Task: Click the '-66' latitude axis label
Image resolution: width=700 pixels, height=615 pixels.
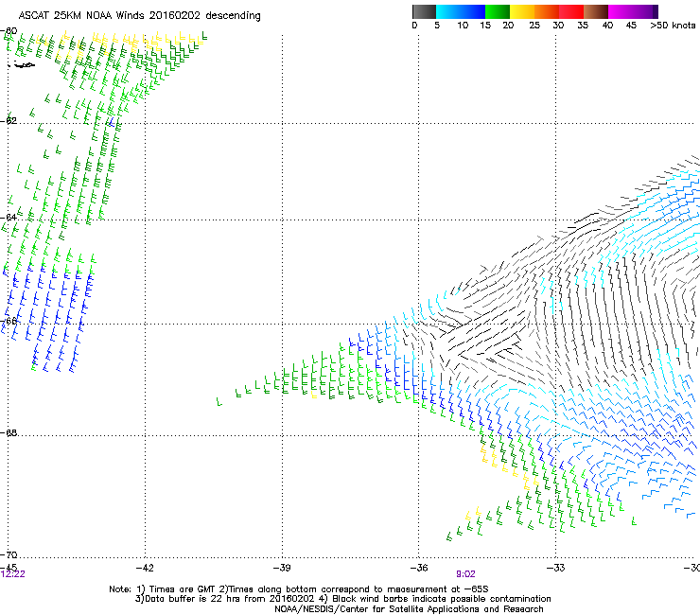Action: 9,321
